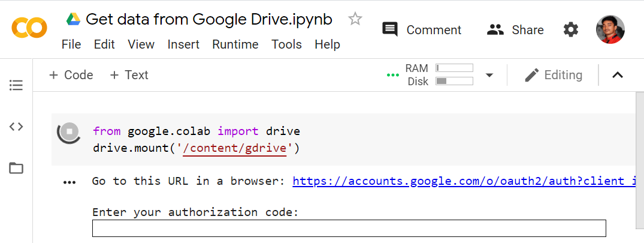The image size is (644, 243).
Task: Open the View menu
Action: pyautogui.click(x=141, y=44)
